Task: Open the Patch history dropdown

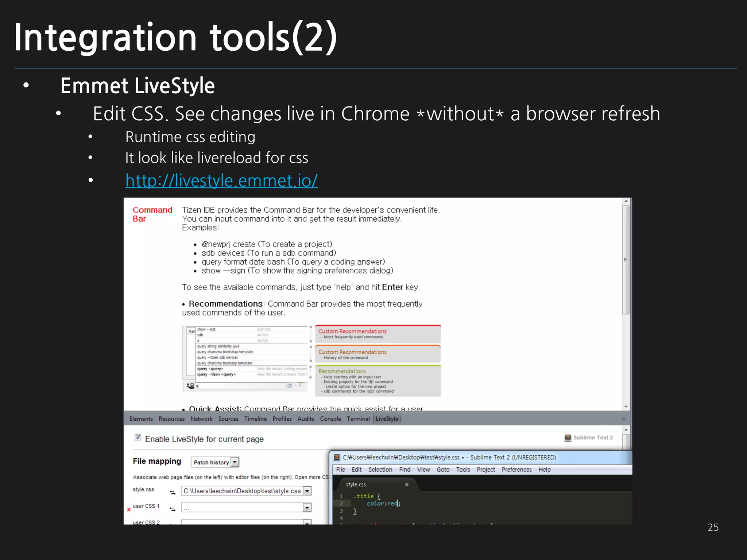Action: click(215, 462)
